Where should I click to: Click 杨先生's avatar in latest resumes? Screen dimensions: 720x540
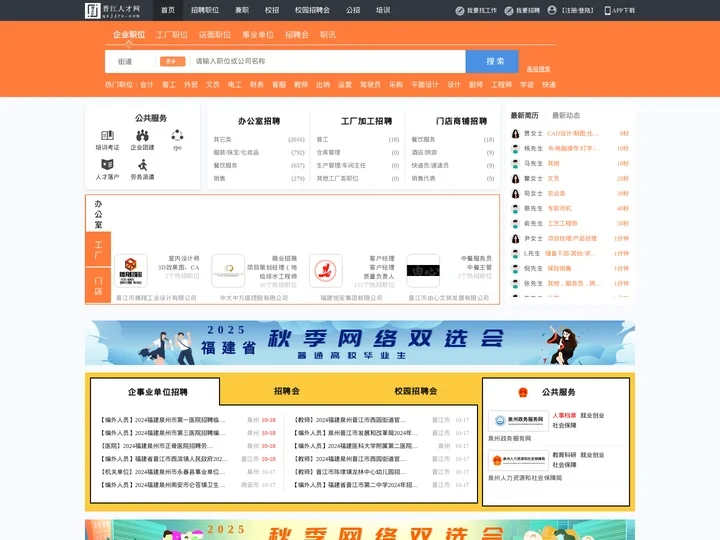[x=515, y=149]
